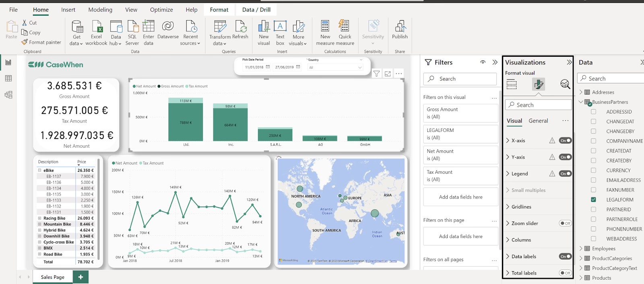Open the Modeling ribbon tab

[x=100, y=10]
